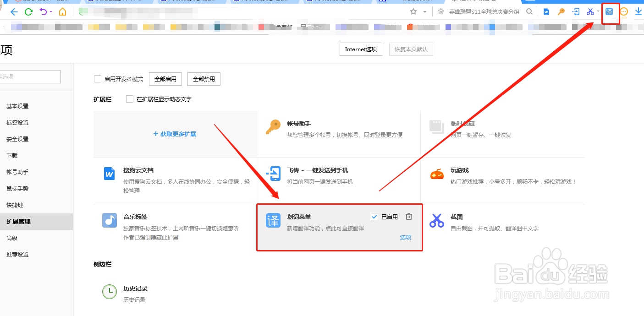The height and width of the screenshot is (316, 644).
Task: Click the purple undo close-tab icon
Action: coord(43,11)
